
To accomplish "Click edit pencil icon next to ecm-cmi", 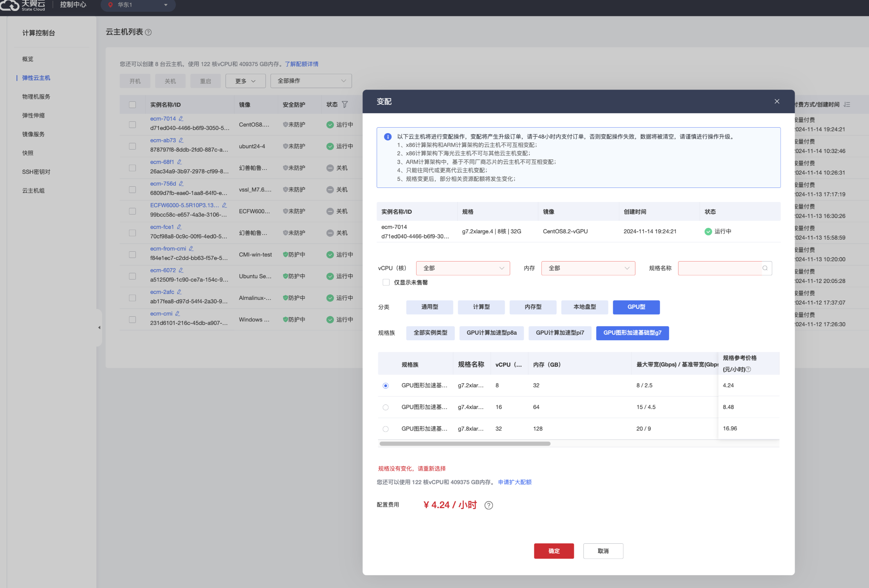I will click(x=177, y=314).
